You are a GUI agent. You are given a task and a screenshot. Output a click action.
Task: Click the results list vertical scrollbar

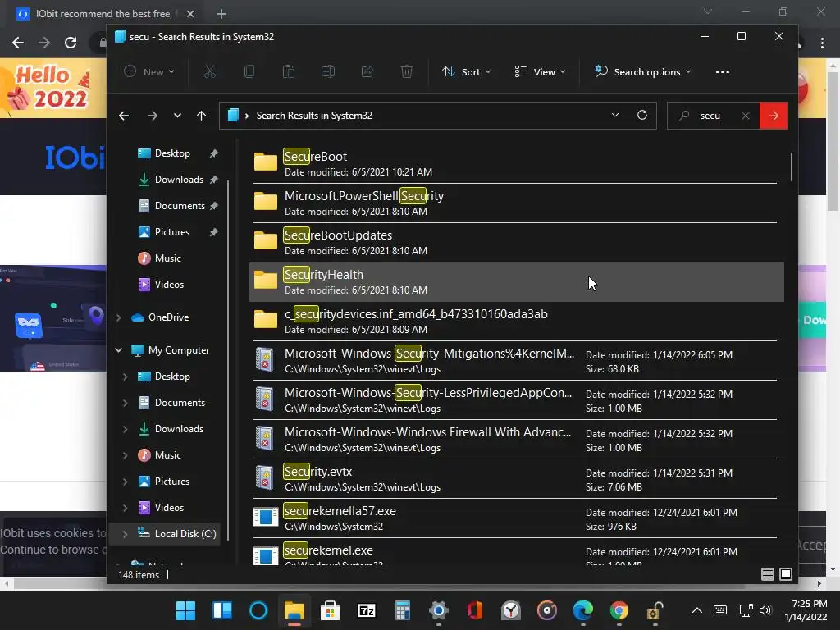coord(792,167)
